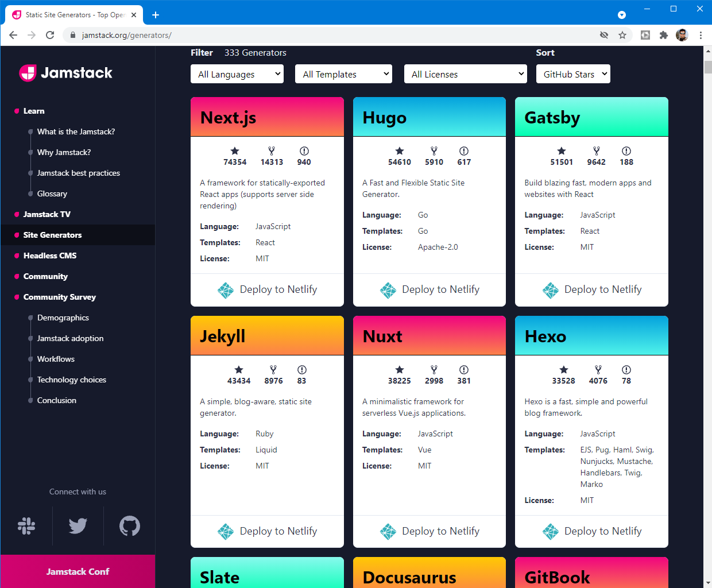This screenshot has width=712, height=588.
Task: Open Jamstack adoption link
Action: [71, 338]
